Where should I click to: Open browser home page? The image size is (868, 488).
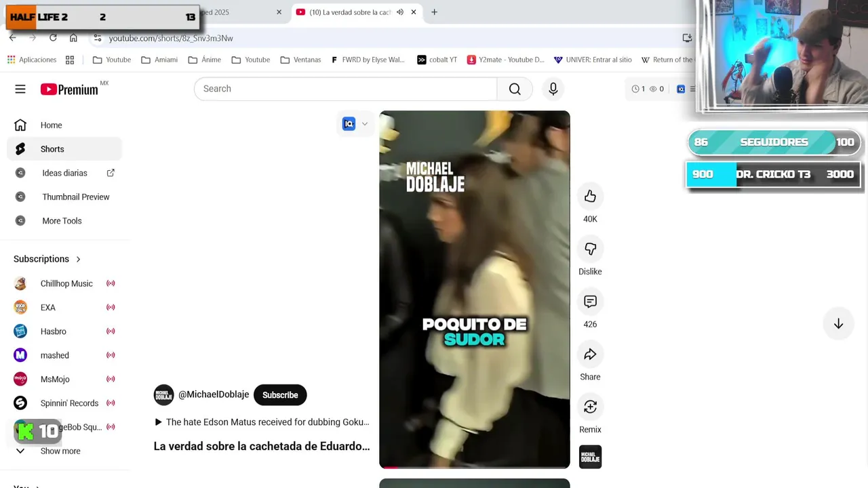coord(73,38)
